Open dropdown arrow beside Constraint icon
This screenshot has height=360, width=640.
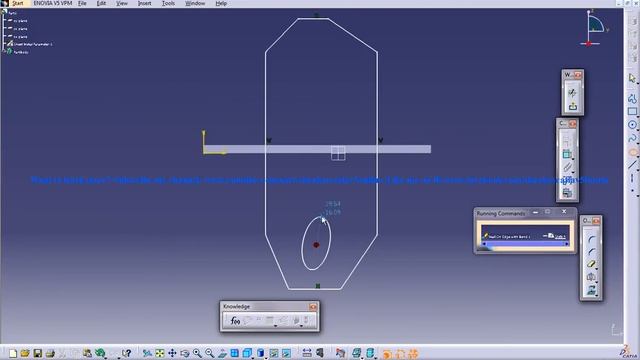tap(573, 159)
